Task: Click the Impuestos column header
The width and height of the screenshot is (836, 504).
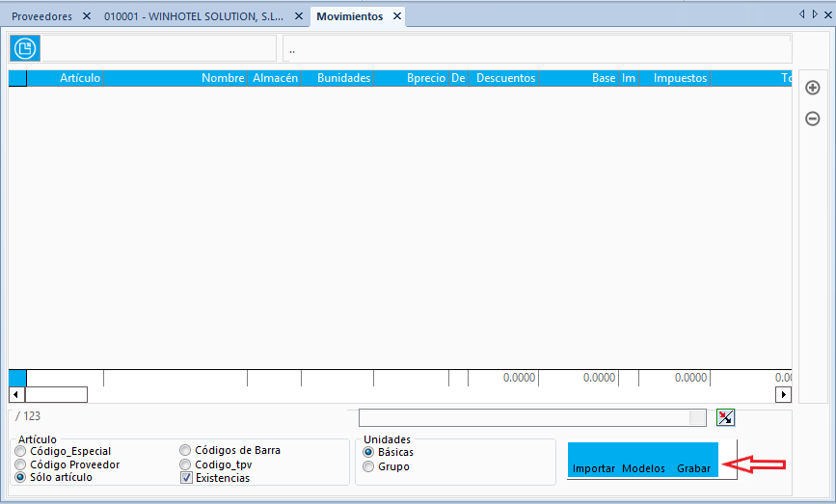Action: 675,78
